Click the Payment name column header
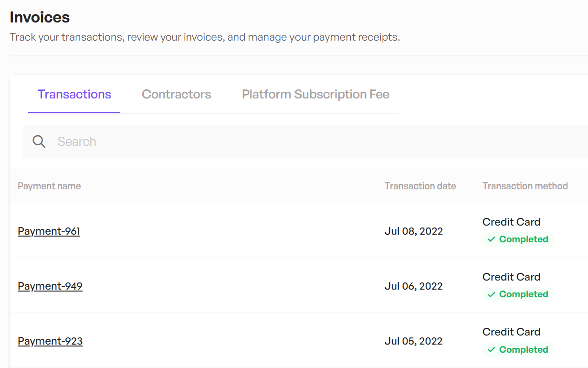Viewport: 588px width, 368px height. [x=49, y=186]
